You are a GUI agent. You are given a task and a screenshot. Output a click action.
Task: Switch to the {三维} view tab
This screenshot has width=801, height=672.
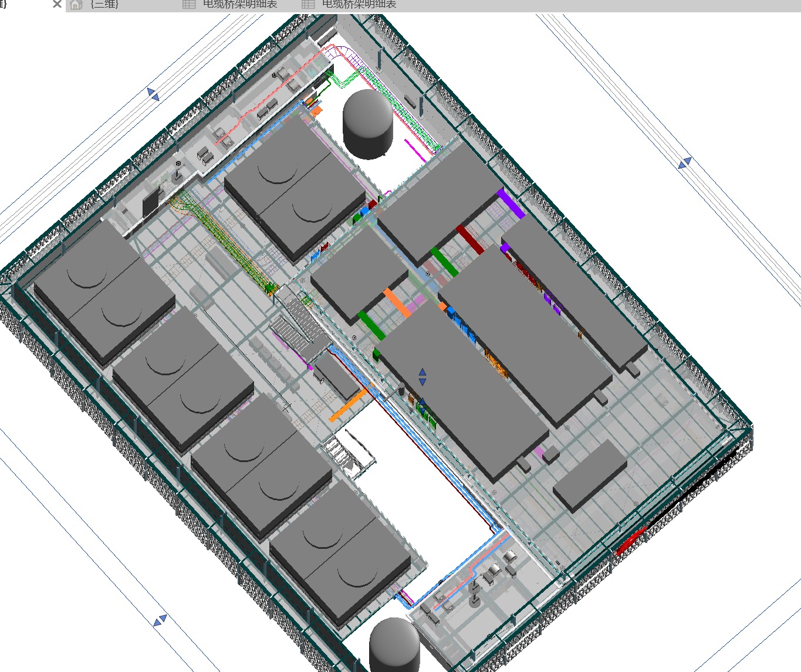coord(104,5)
